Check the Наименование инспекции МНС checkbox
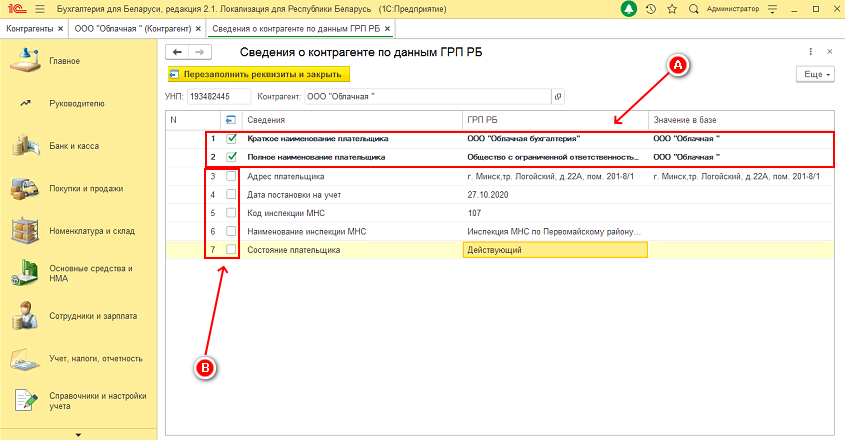845x440 pixels. pos(231,231)
